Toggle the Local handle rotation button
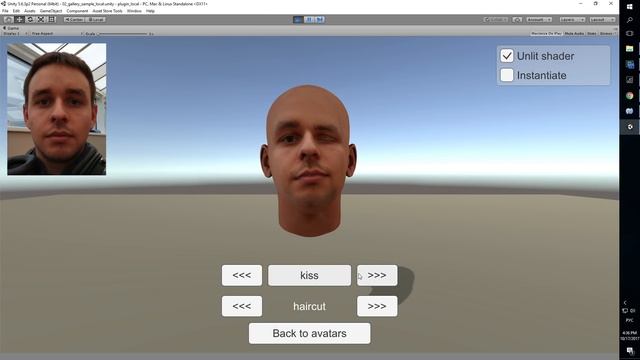Screen dimensions: 640x360 tap(96, 20)
